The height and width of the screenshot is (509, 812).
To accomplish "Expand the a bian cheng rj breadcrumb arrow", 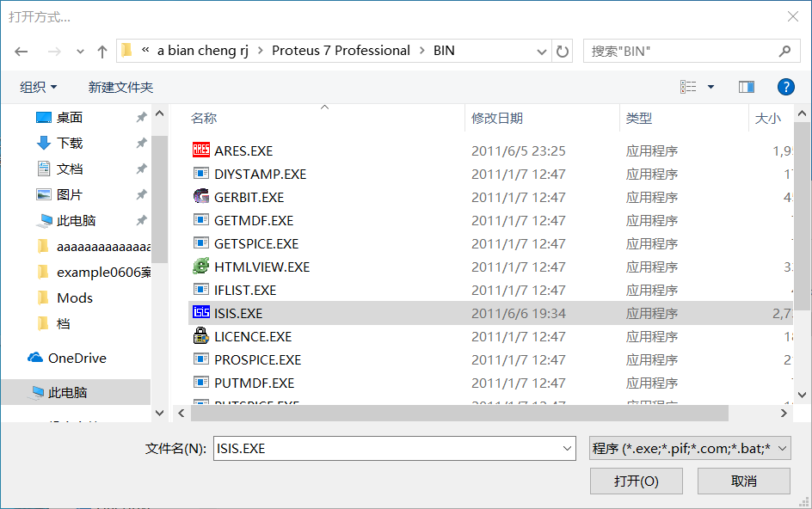I will (x=260, y=51).
